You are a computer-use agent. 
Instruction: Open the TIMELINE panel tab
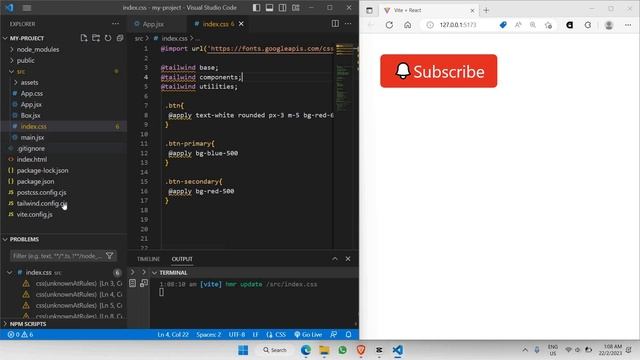click(148, 259)
